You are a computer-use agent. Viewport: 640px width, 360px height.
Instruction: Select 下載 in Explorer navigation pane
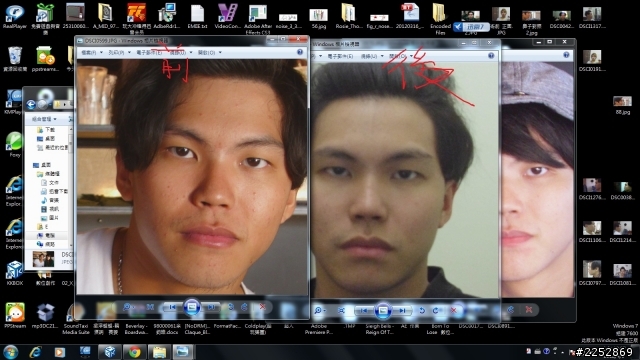coord(46,130)
